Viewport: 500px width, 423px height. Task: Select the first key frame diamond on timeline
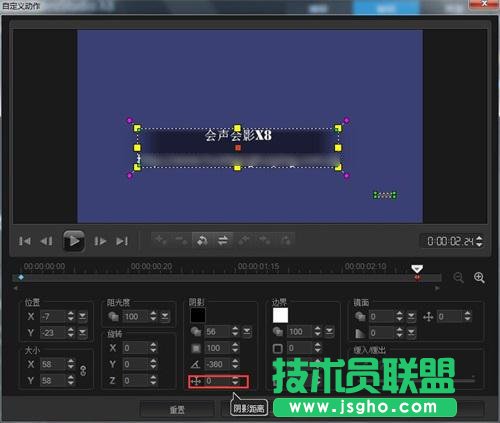point(21,277)
